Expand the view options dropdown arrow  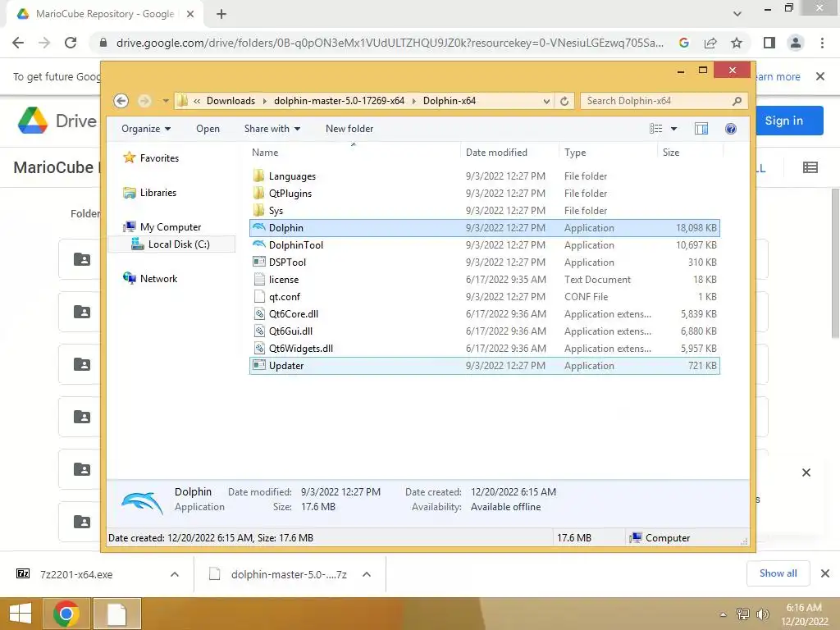(x=674, y=129)
